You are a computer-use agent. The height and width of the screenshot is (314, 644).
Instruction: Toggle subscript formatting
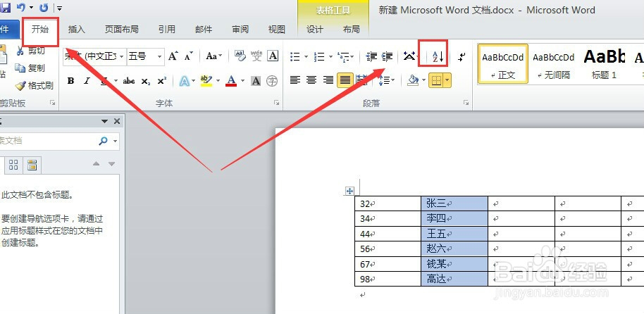(146, 81)
